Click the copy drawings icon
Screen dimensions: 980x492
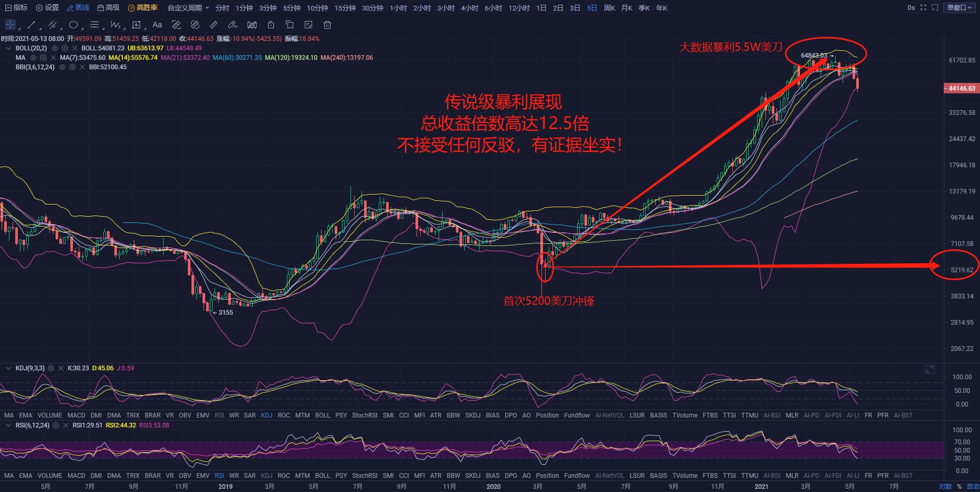(x=290, y=25)
